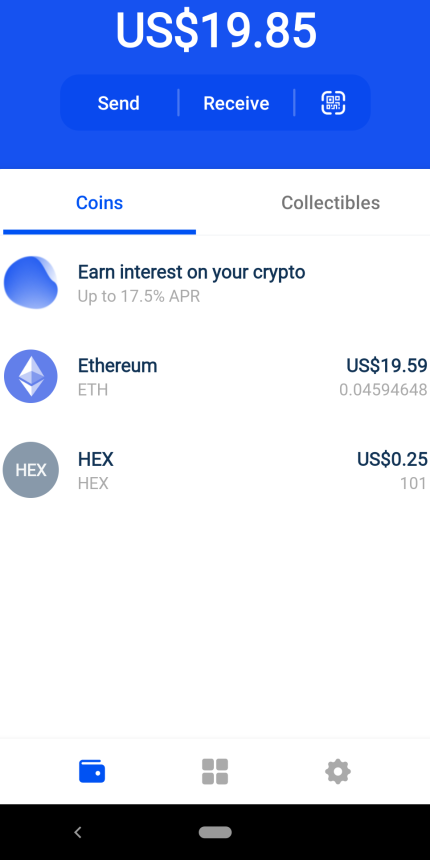Open settings gear in bottom bar

tap(338, 771)
